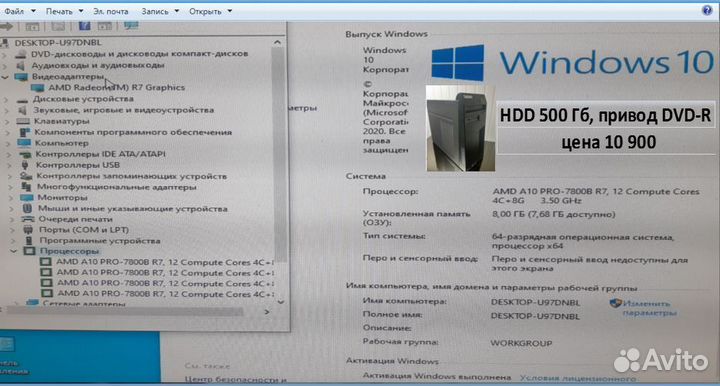This screenshot has width=720, height=386.
Task: Click the Мыши и иные указывающие устройства icon
Action: pos(27,208)
